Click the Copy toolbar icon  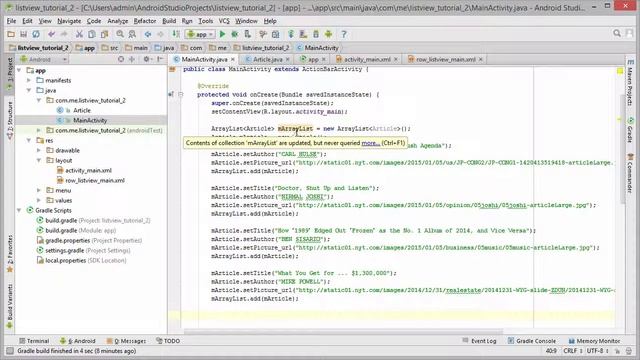coord(92,34)
